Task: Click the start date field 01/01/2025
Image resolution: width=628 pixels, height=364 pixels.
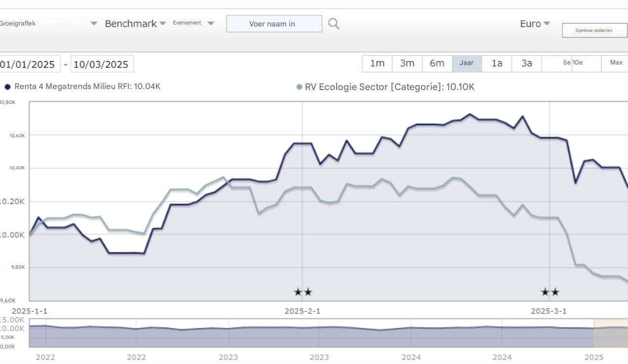Action: 28,63
